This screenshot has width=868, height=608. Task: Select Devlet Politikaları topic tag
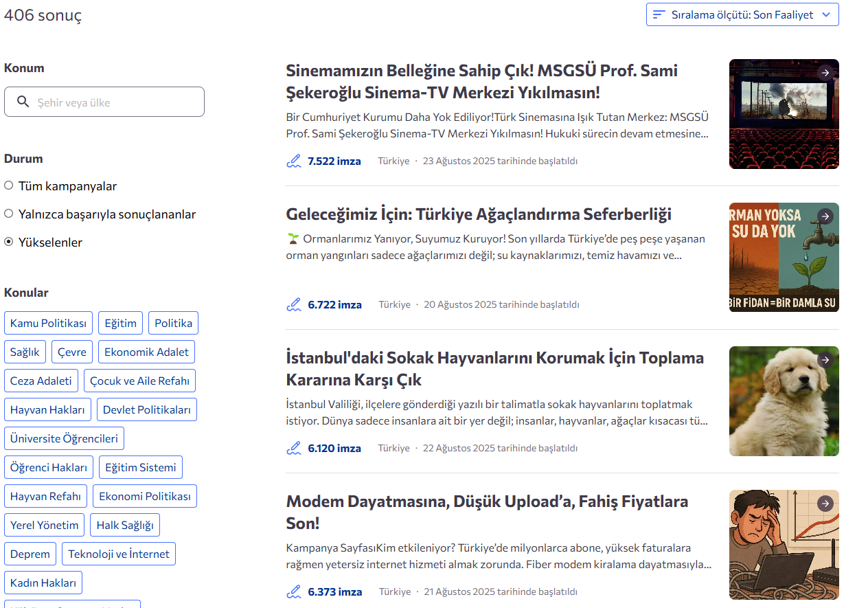147,409
